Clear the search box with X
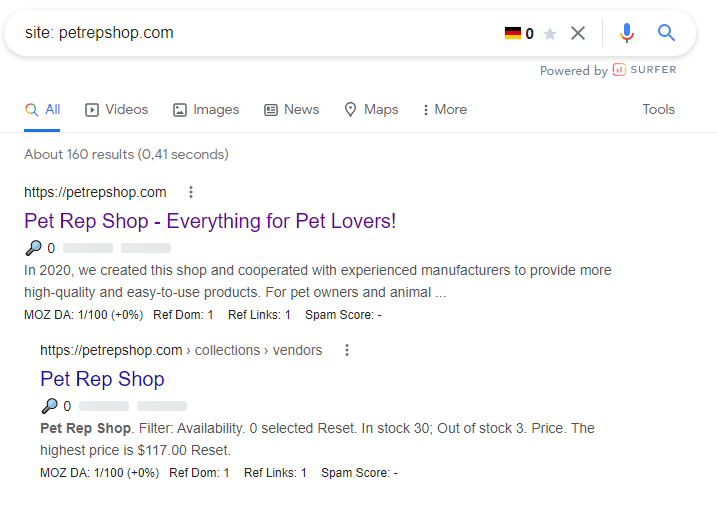The height and width of the screenshot is (508, 717). click(578, 33)
